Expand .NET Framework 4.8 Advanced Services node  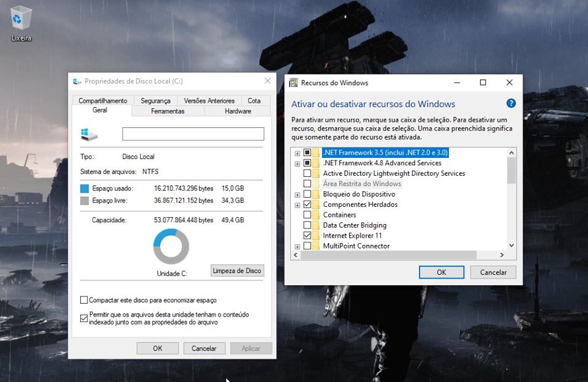pos(298,163)
